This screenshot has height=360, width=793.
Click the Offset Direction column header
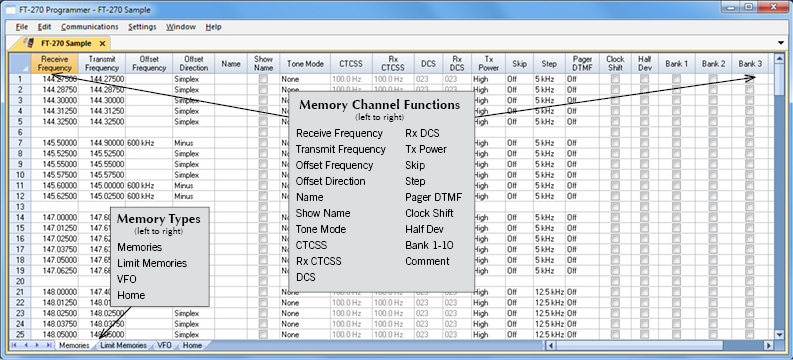pos(194,63)
